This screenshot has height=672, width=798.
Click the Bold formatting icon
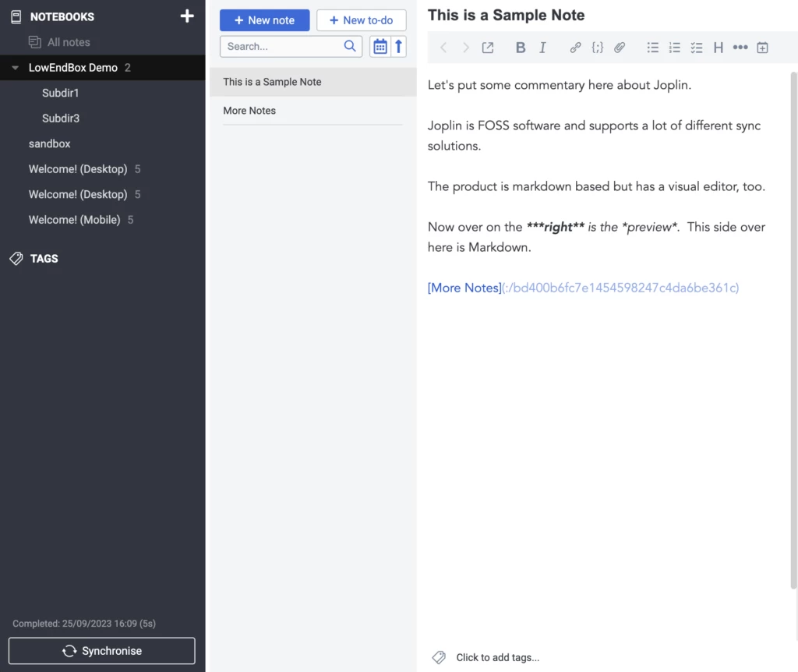coord(521,48)
